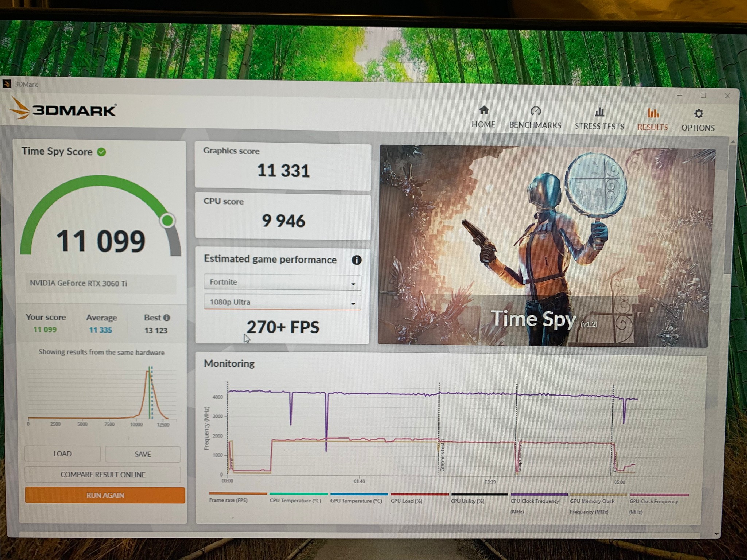Click the green validation checkmark beside Time Spy Score
Image resolution: width=747 pixels, height=560 pixels.
click(101, 152)
